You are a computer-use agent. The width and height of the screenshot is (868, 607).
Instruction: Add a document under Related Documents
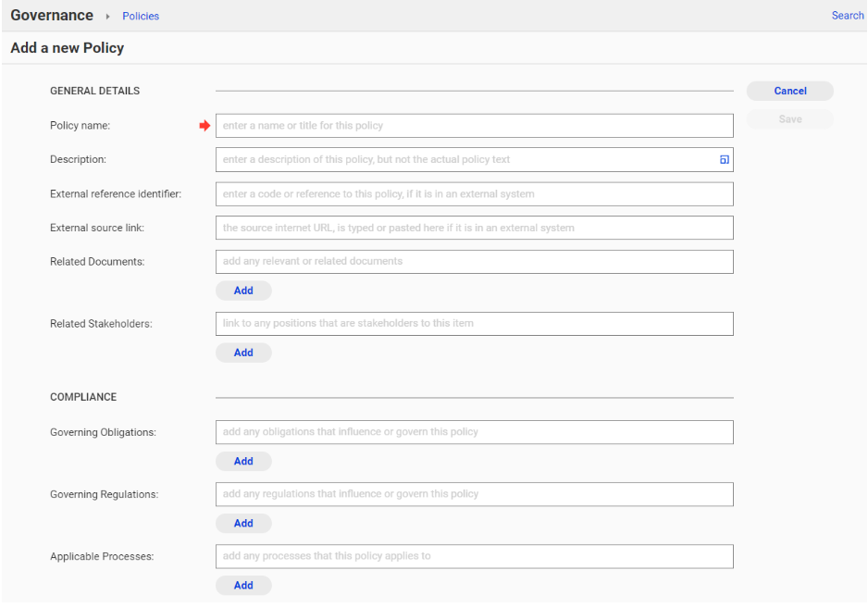[243, 290]
